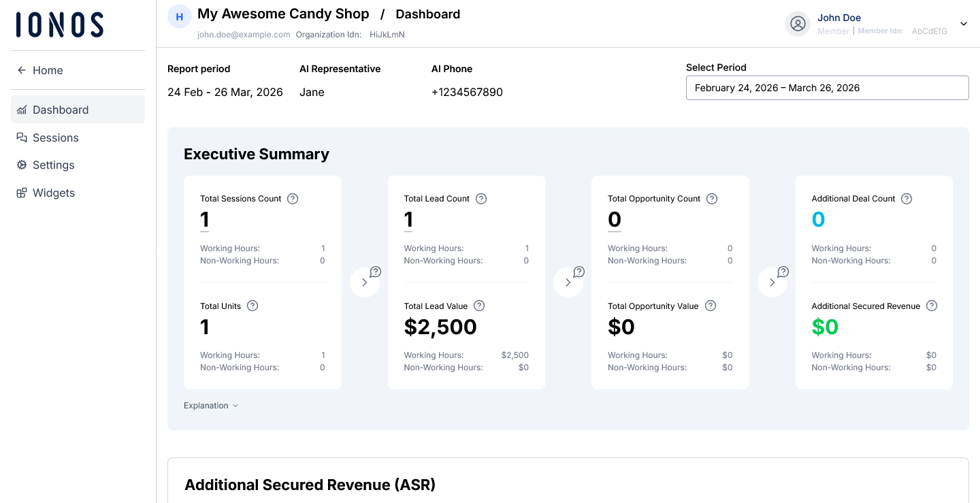Open the Total Lead Value help tooltip
The height and width of the screenshot is (503, 980).
pos(478,306)
